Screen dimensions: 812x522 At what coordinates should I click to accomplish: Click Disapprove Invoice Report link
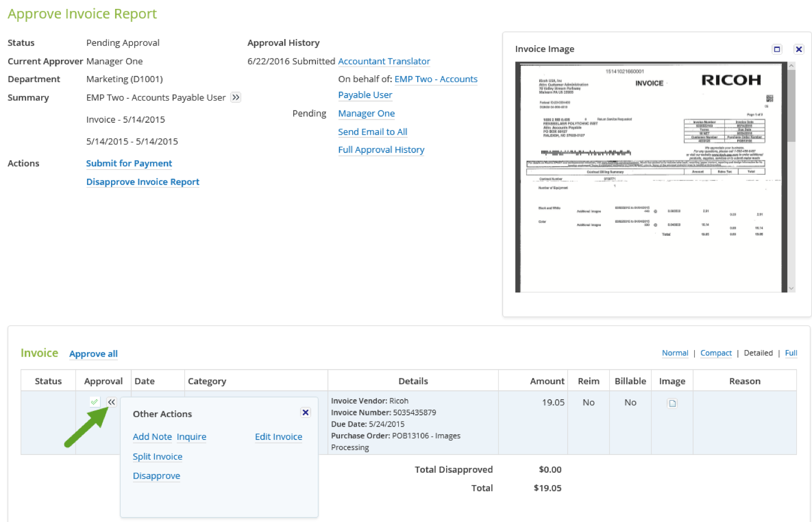coord(142,181)
